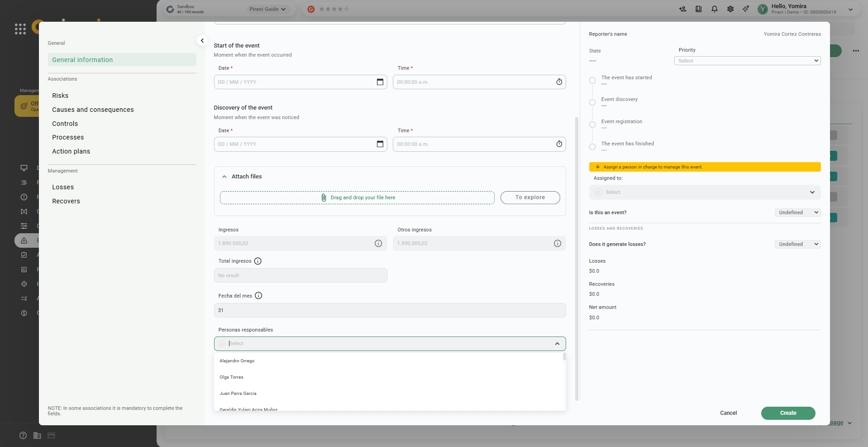Click the clock icon in Discovery Time field
This screenshot has width=868, height=447.
click(559, 144)
